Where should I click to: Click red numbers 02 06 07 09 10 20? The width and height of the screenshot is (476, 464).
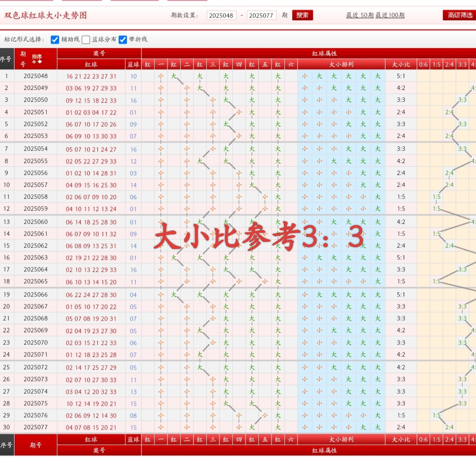pos(91,197)
